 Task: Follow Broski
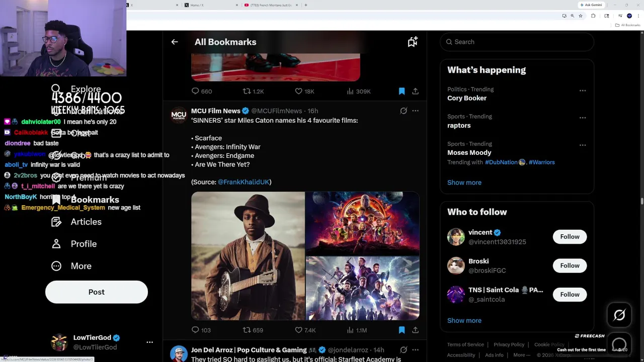coord(570,265)
